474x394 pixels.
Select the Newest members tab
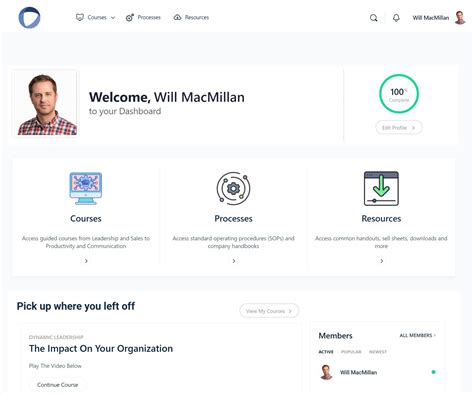[x=378, y=352]
